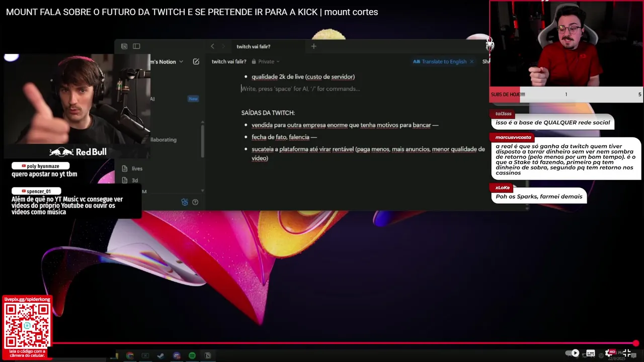Viewport: 644px width, 362px height.
Task: Open a new Notion tab with plus
Action: [313, 46]
